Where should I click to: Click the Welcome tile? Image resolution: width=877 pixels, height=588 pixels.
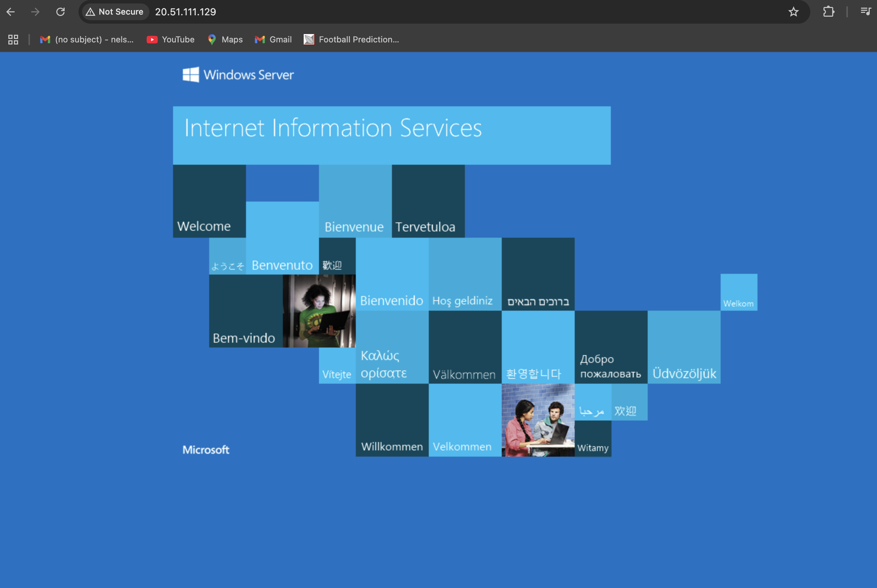[209, 201]
